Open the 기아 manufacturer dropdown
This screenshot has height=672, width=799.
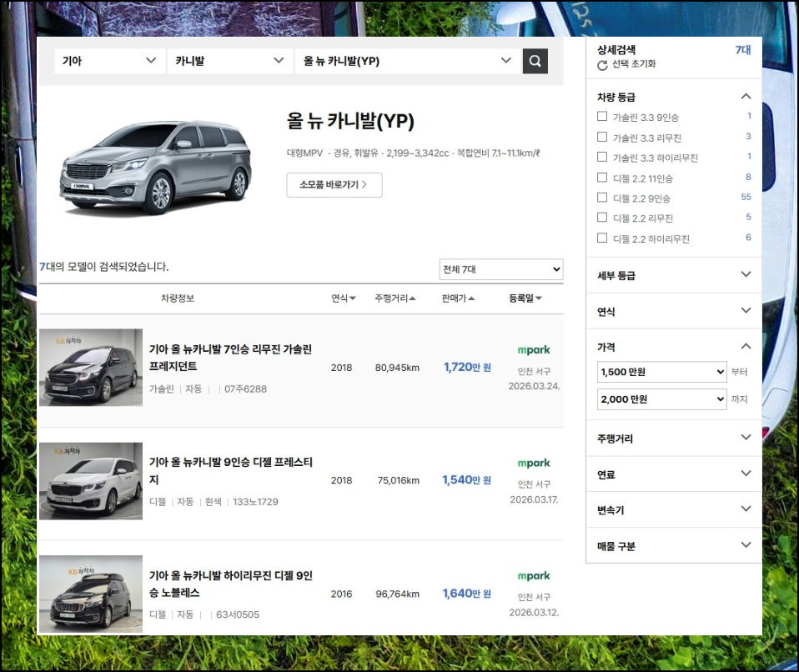pos(109,61)
